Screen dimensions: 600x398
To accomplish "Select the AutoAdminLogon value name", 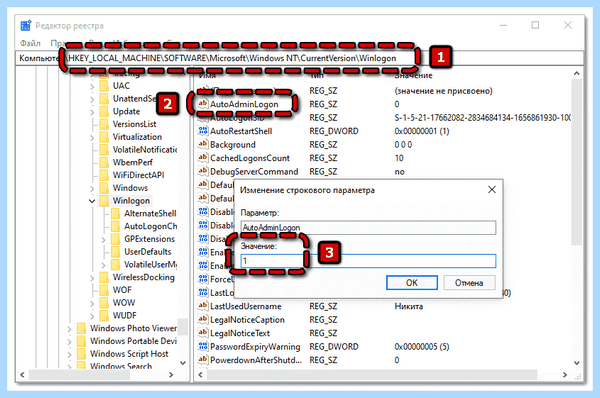I will pyautogui.click(x=244, y=104).
